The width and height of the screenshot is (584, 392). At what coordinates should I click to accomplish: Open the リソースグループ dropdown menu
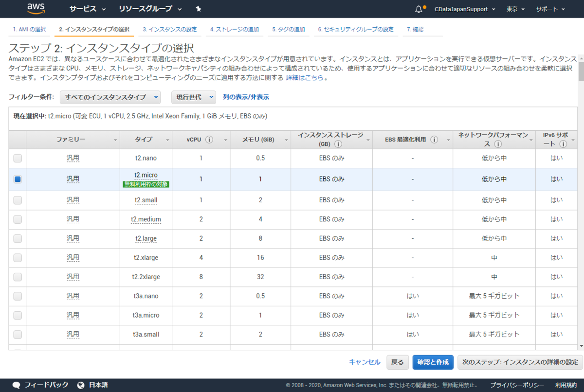click(x=150, y=9)
